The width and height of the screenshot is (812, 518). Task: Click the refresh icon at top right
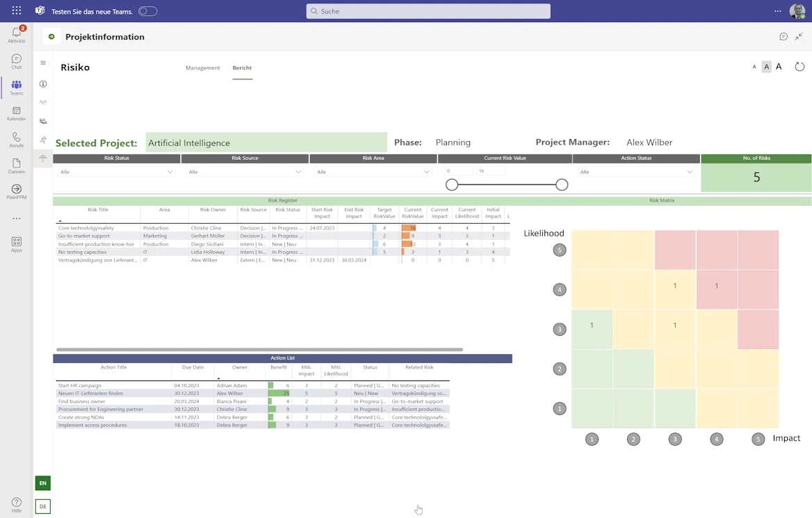pyautogui.click(x=799, y=67)
